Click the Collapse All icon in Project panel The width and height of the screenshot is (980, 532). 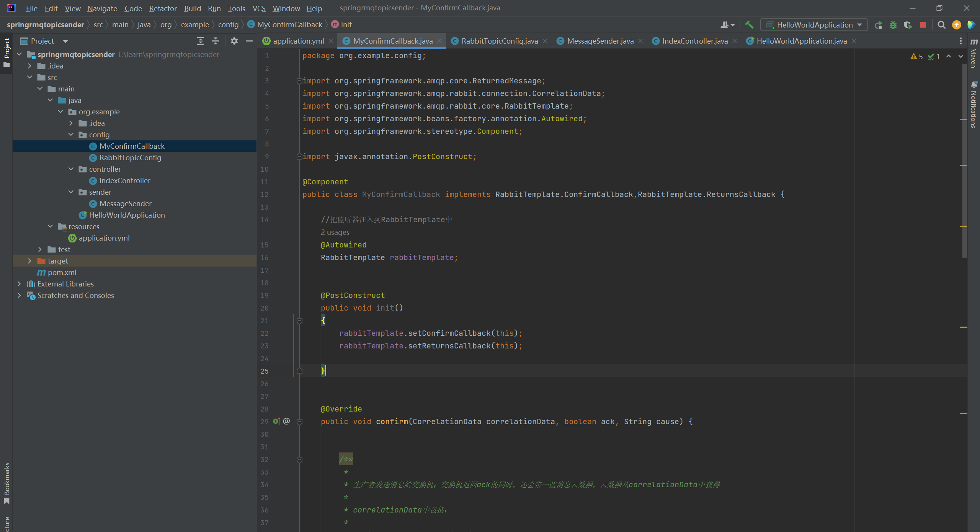coord(216,41)
